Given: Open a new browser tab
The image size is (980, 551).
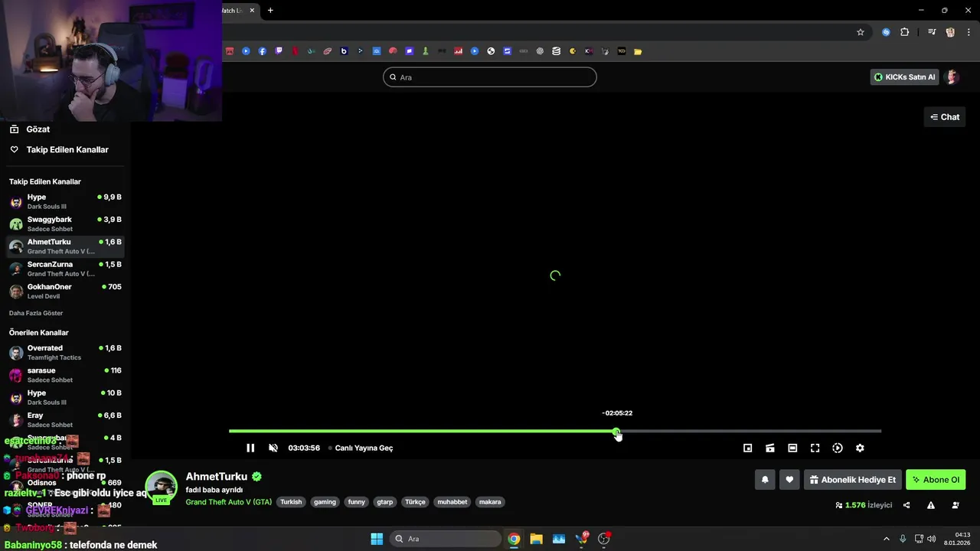Looking at the screenshot, I should (270, 11).
